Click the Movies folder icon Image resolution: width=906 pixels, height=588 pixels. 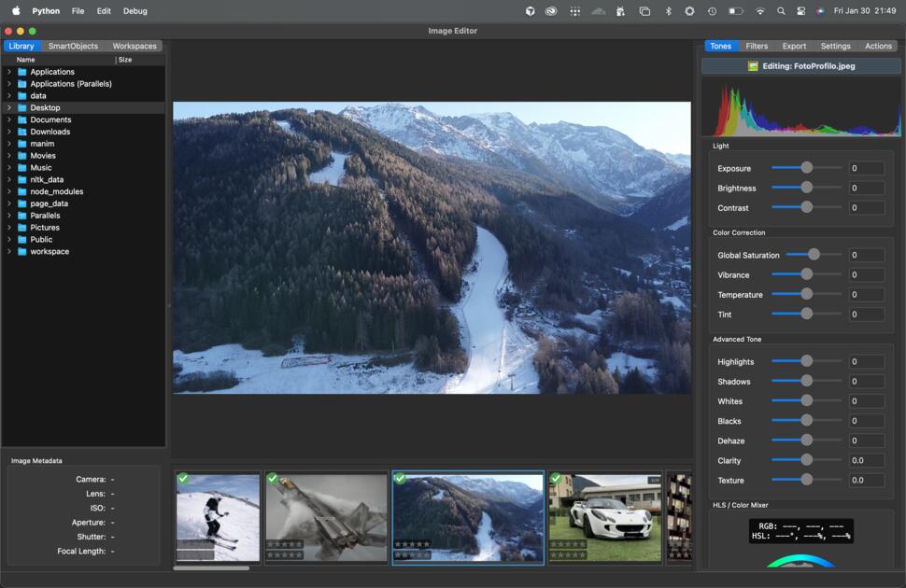[x=22, y=156]
